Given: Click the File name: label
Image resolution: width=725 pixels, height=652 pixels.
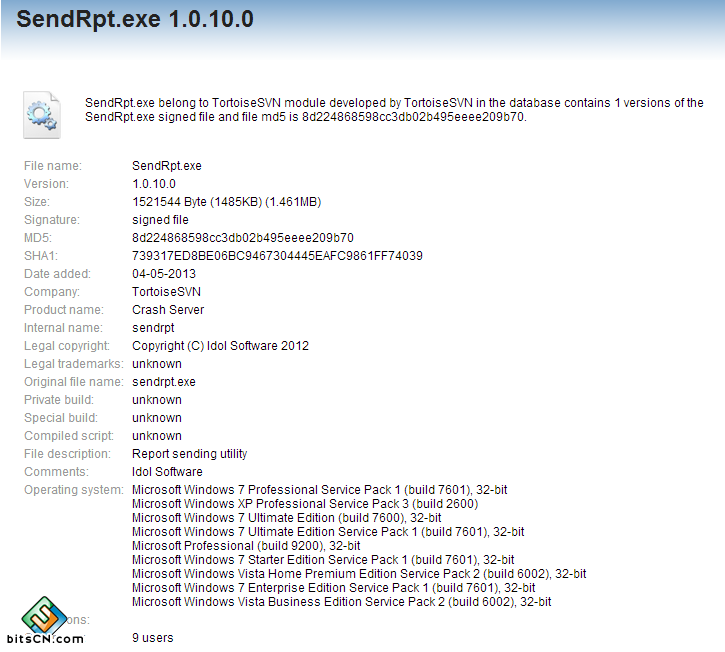Looking at the screenshot, I should (53, 166).
